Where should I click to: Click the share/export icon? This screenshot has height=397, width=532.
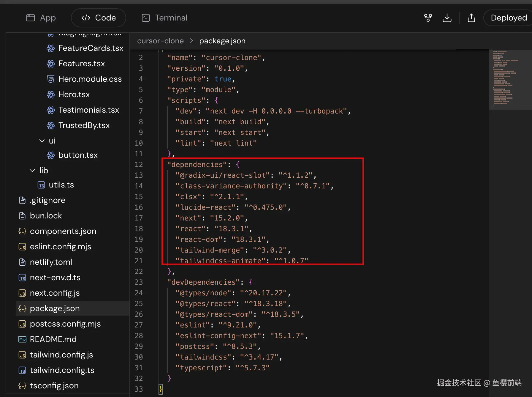pyautogui.click(x=471, y=18)
